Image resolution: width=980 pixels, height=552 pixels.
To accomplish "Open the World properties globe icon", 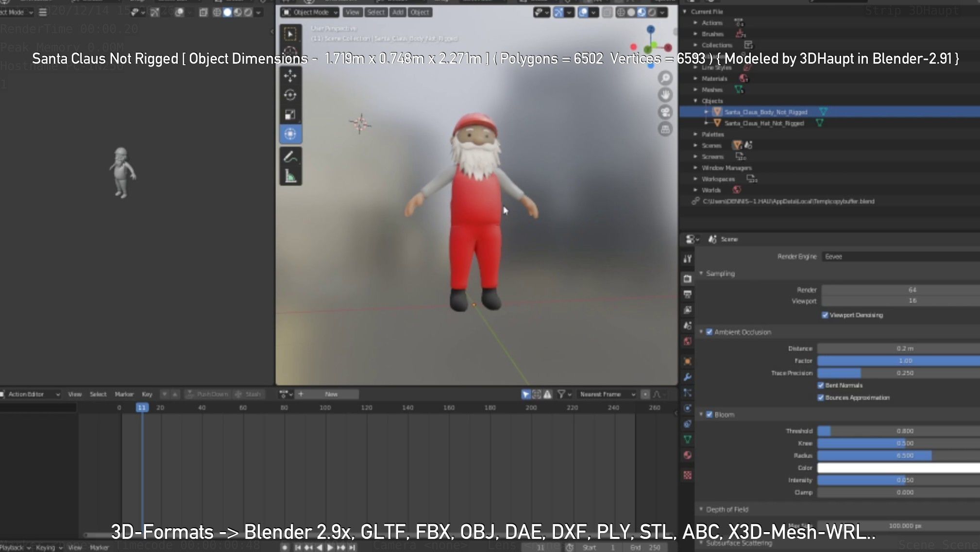I will coord(688,342).
